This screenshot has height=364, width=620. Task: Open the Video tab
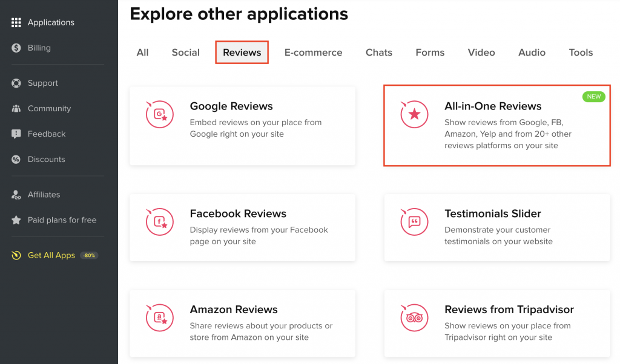point(481,53)
